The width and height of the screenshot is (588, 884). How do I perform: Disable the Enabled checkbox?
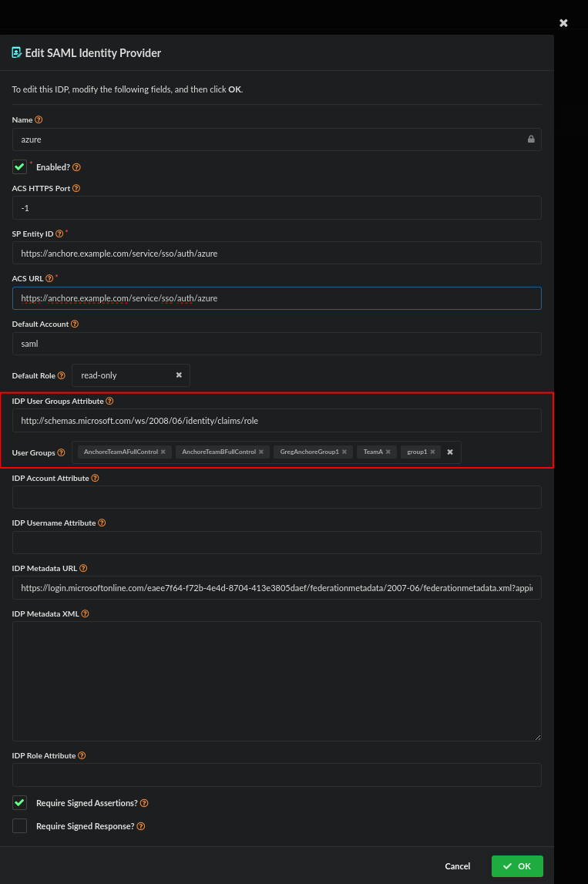pos(19,166)
